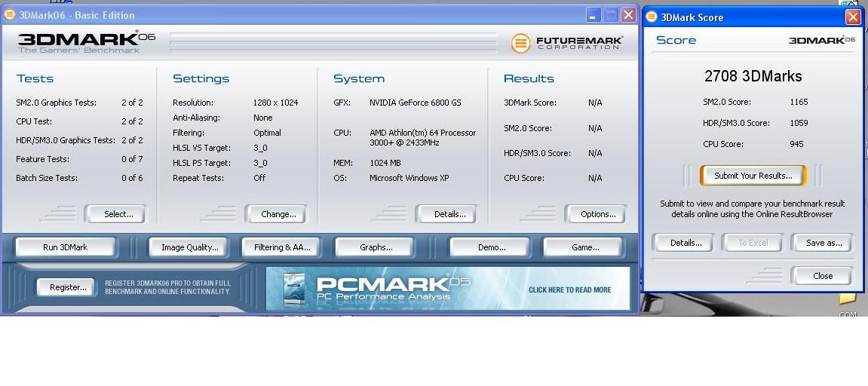
Task: Start the benchmark with Run 3DMark
Action: [66, 247]
